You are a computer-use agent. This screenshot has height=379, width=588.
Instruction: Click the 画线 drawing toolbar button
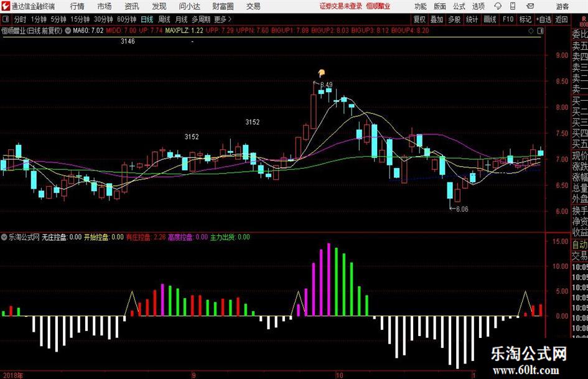tap(490, 19)
